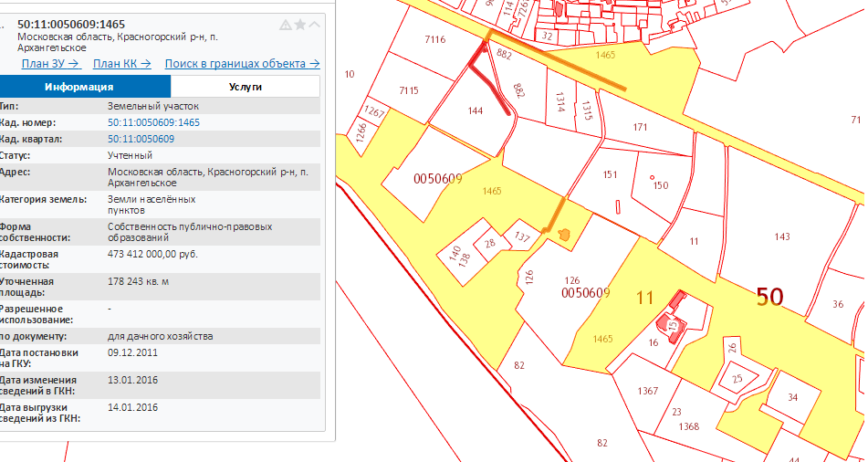Screen dimensions: 868x462
Task: Select parcel 151 on the map
Action: point(610,175)
